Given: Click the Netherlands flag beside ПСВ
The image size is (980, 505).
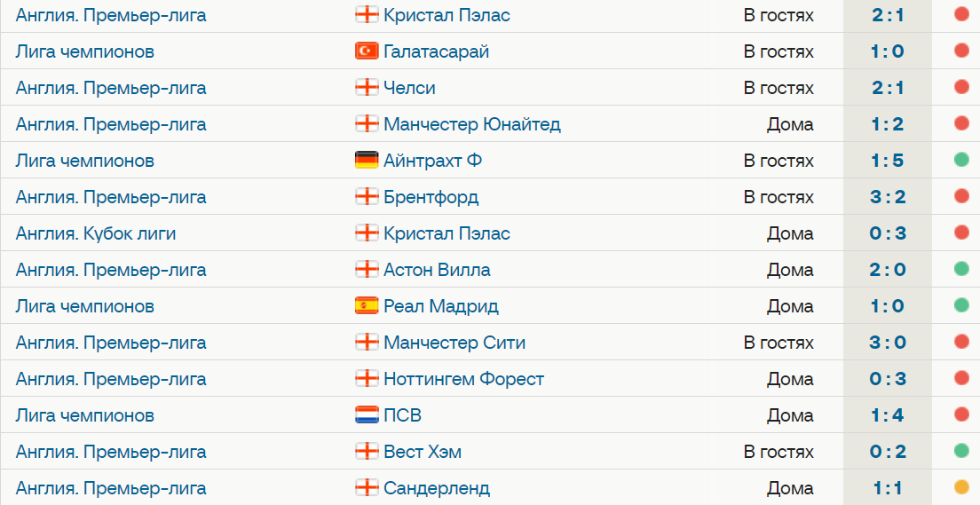Looking at the screenshot, I should [x=366, y=415].
